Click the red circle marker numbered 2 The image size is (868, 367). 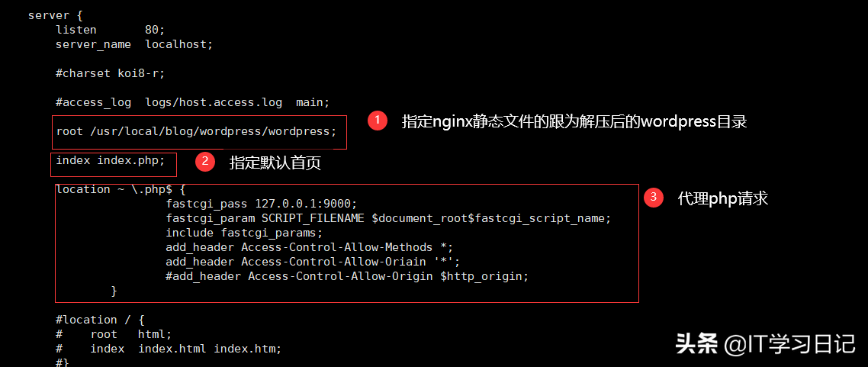click(204, 162)
